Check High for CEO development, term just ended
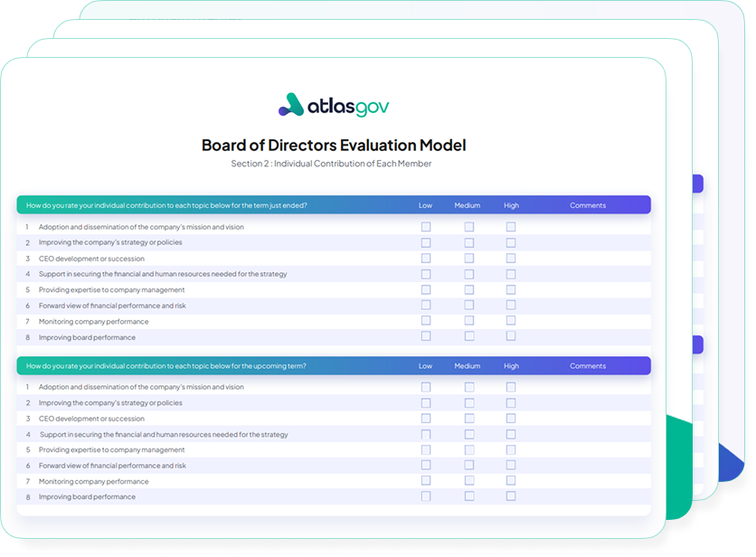This screenshot has height=557, width=756. pos(511,258)
